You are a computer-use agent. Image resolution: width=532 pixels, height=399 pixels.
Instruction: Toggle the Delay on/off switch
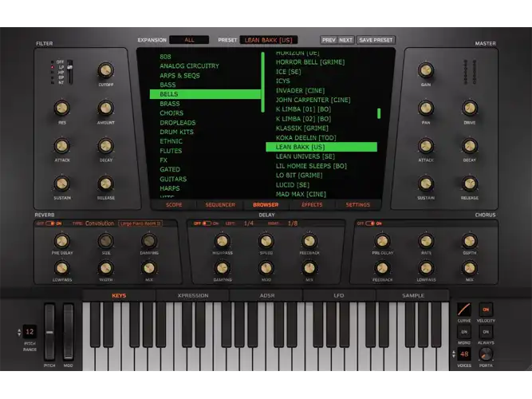point(207,223)
